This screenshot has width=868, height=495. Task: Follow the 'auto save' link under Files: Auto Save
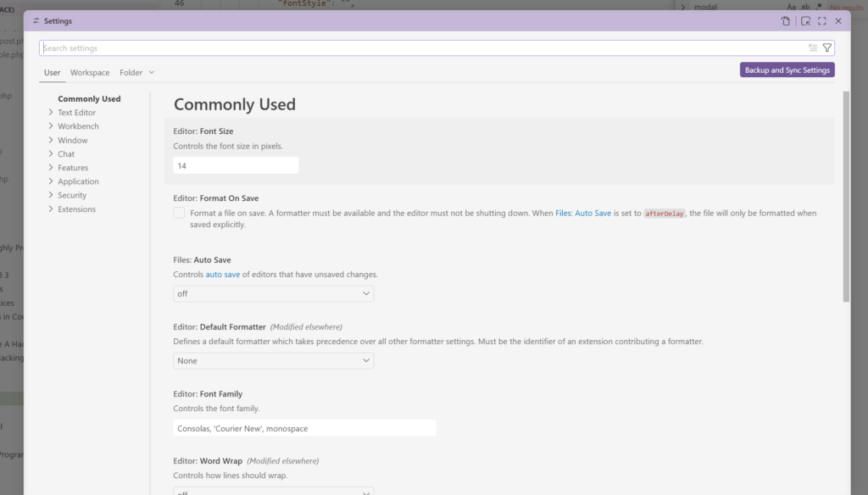point(223,274)
